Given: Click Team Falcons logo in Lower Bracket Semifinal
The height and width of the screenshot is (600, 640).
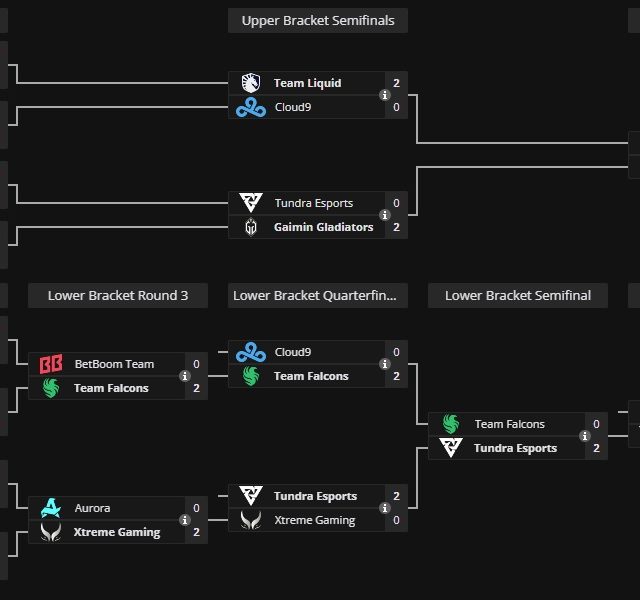Looking at the screenshot, I should coord(450,424).
